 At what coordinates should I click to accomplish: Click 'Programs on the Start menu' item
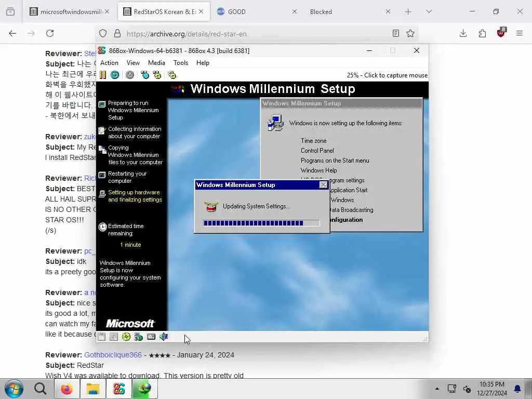(335, 161)
